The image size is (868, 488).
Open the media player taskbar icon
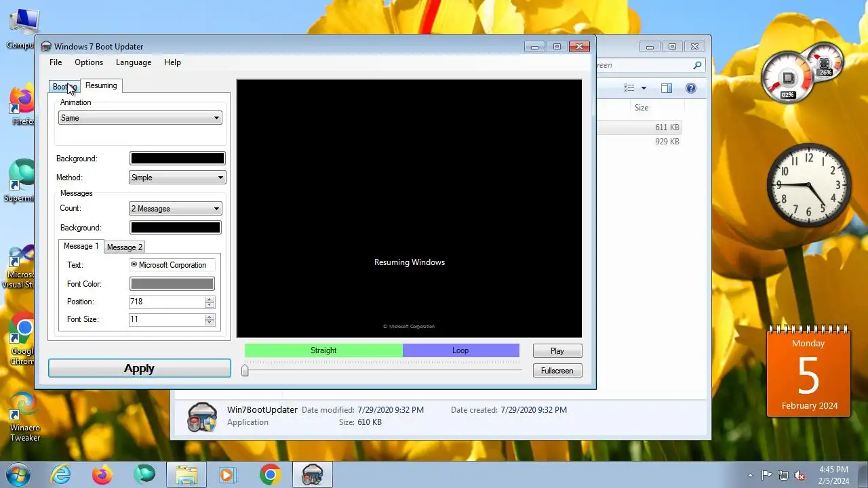tap(228, 475)
